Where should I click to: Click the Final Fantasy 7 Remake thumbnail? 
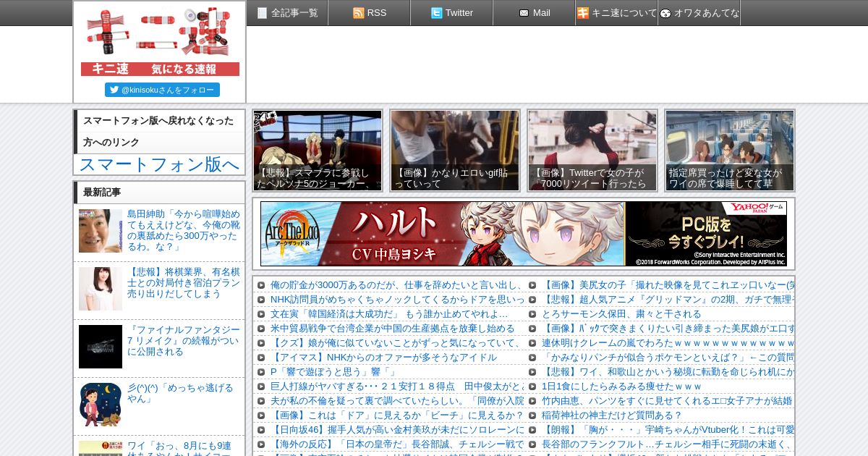tap(101, 347)
